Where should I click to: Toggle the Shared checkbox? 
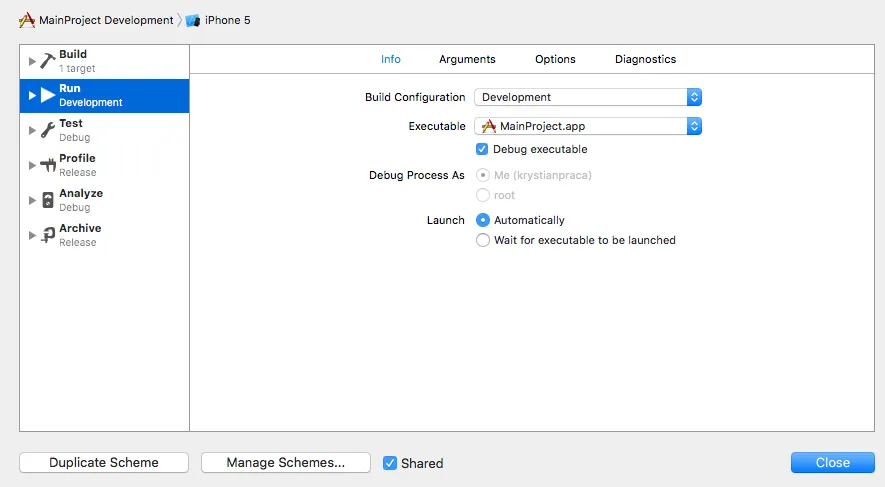[390, 463]
